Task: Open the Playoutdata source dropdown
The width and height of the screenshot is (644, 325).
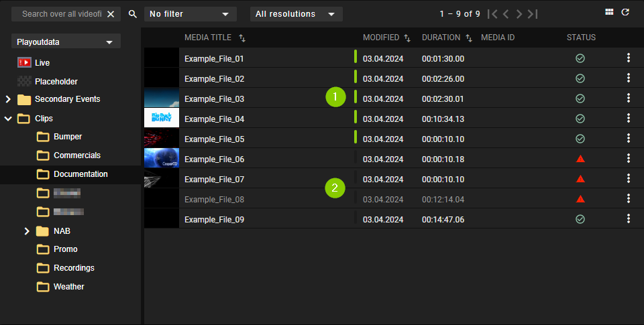Action: [66, 42]
